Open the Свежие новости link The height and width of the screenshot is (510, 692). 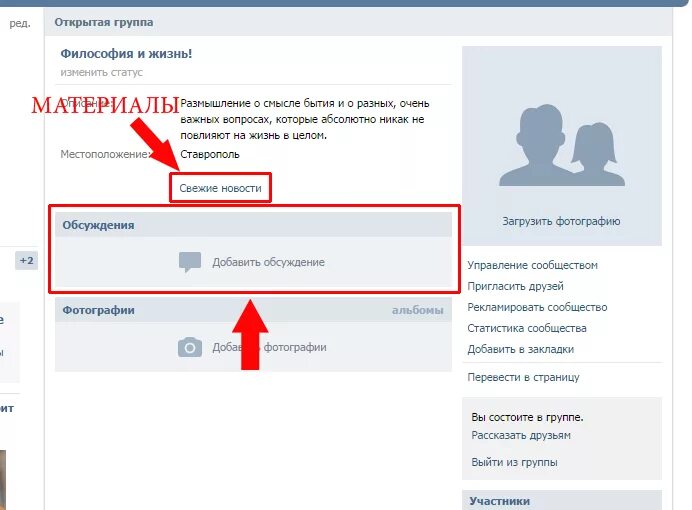click(220, 188)
